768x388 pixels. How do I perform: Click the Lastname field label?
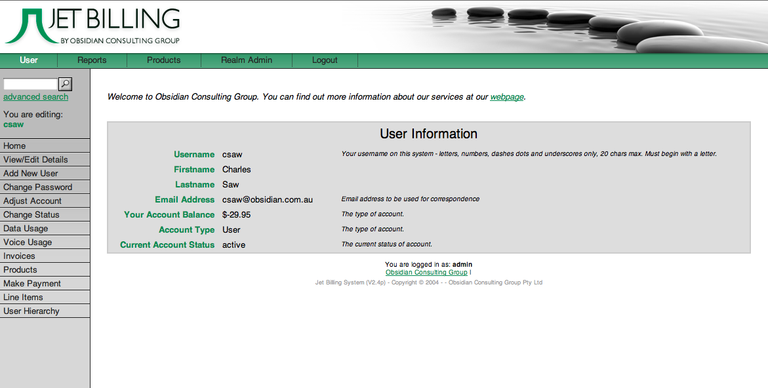pos(195,185)
